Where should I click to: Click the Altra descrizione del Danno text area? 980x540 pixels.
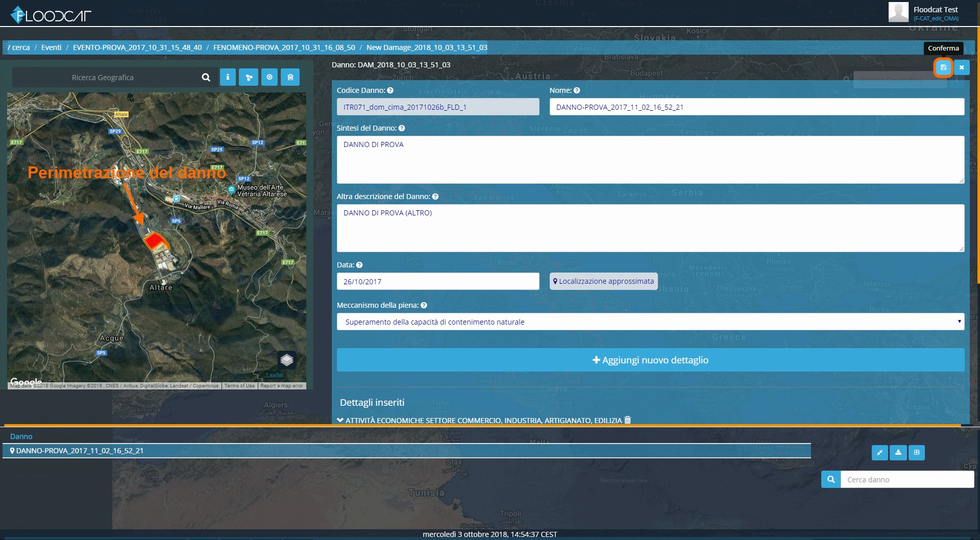[x=650, y=228]
